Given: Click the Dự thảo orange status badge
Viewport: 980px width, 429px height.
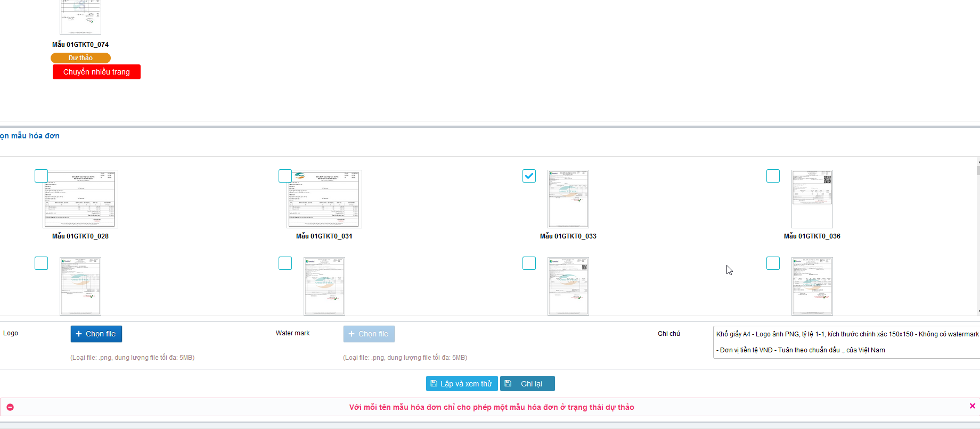Looking at the screenshot, I should click(x=80, y=58).
